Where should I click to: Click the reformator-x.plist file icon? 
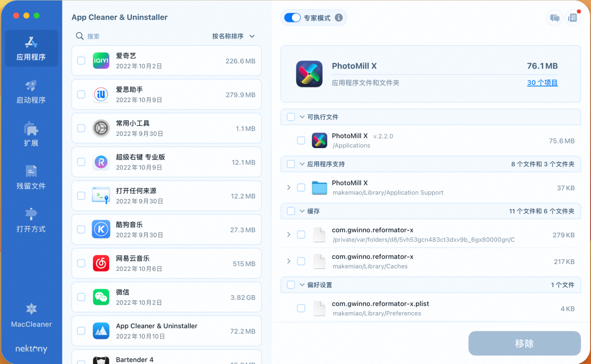click(319, 308)
